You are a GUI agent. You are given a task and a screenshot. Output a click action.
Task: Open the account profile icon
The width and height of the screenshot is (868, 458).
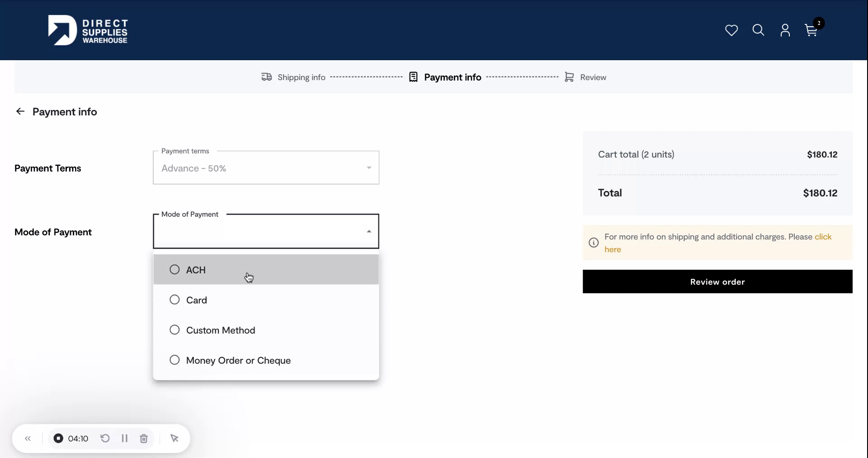pos(785,30)
